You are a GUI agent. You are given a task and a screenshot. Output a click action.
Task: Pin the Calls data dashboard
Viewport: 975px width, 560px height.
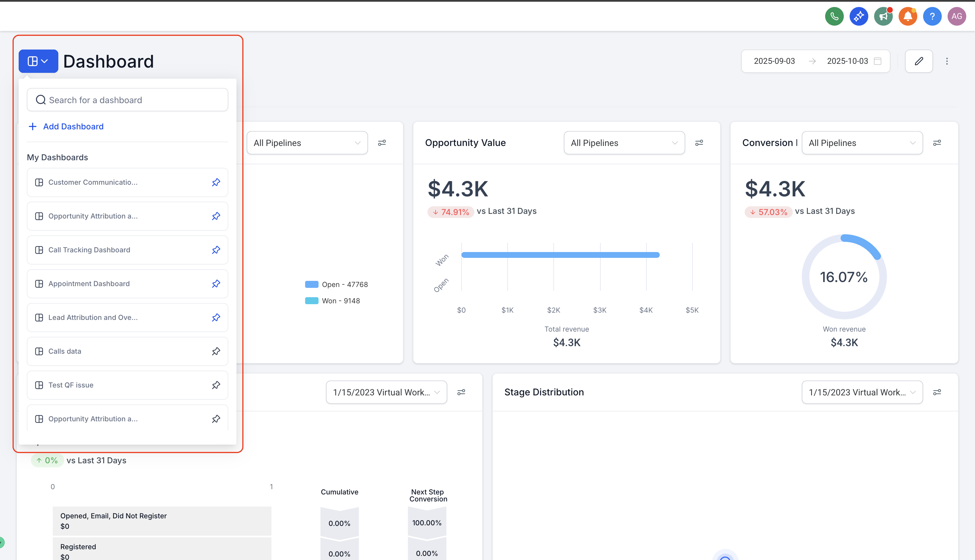pyautogui.click(x=216, y=351)
